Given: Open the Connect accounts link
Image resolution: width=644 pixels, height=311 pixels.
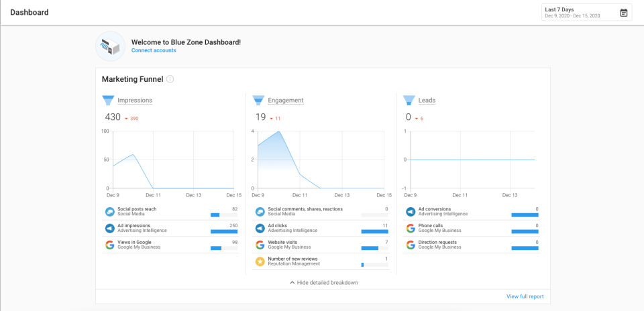Looking at the screenshot, I should [x=154, y=50].
